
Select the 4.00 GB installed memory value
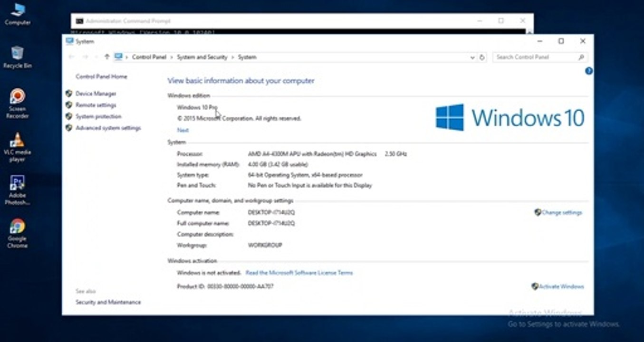(x=278, y=164)
